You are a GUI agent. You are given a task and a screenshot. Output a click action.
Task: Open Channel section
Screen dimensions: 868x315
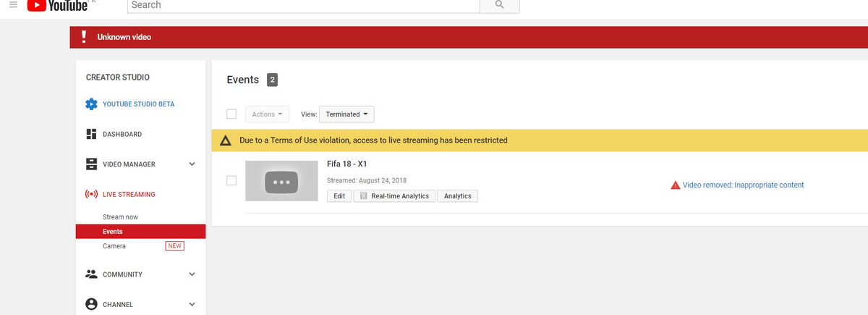tap(118, 305)
